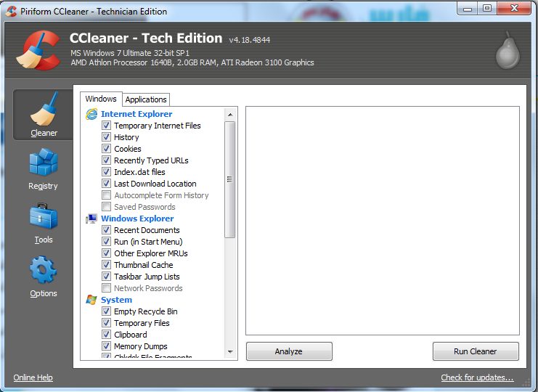Screen dimensions: 538x392
Task: Click the version text v4.18.4844
Action: [x=250, y=40]
